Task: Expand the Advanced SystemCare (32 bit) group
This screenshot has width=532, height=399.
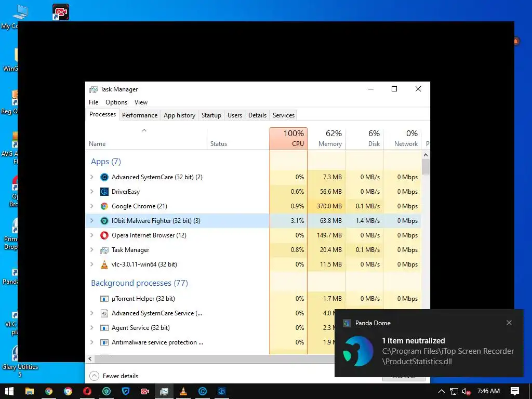Action: click(91, 177)
